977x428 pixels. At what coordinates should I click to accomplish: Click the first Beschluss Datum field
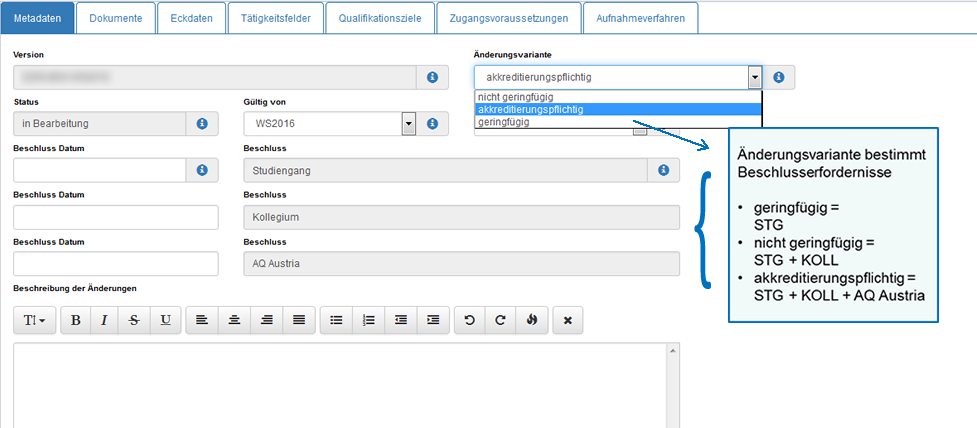tap(100, 171)
